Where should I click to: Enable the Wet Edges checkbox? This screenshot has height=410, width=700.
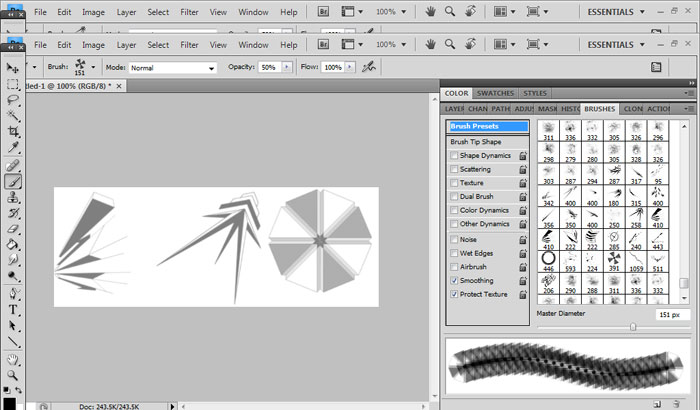point(454,253)
